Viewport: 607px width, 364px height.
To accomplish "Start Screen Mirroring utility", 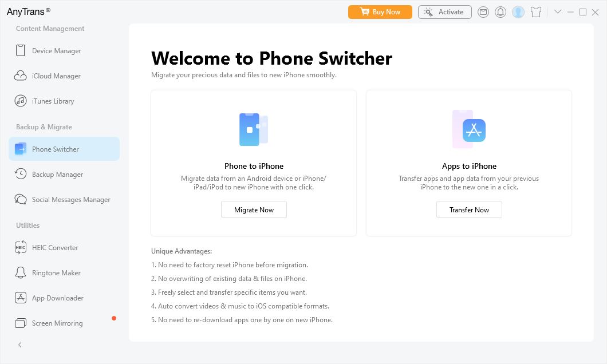I will [x=64, y=323].
